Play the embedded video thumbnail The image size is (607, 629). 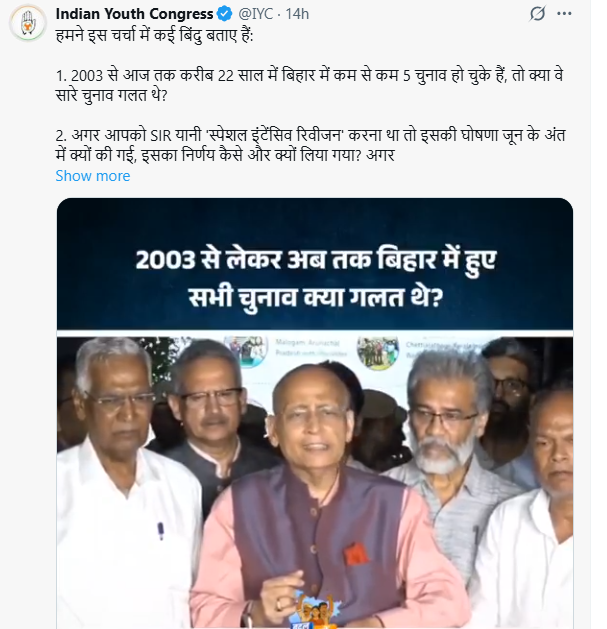pos(315,413)
